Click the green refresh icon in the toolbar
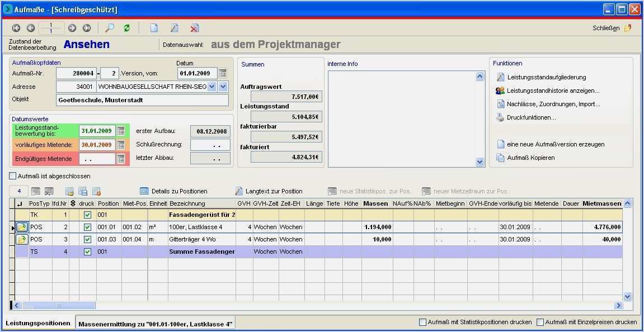644x332 pixels. [x=126, y=28]
